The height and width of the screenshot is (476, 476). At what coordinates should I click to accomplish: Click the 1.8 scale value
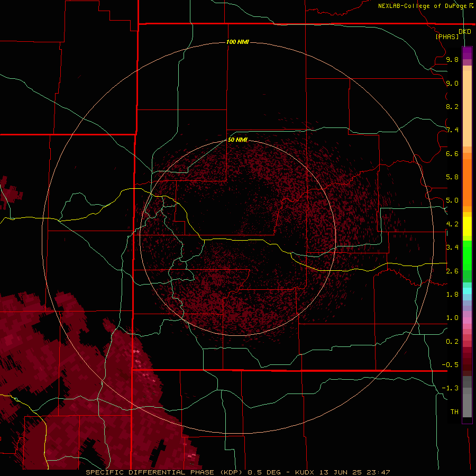[452, 295]
